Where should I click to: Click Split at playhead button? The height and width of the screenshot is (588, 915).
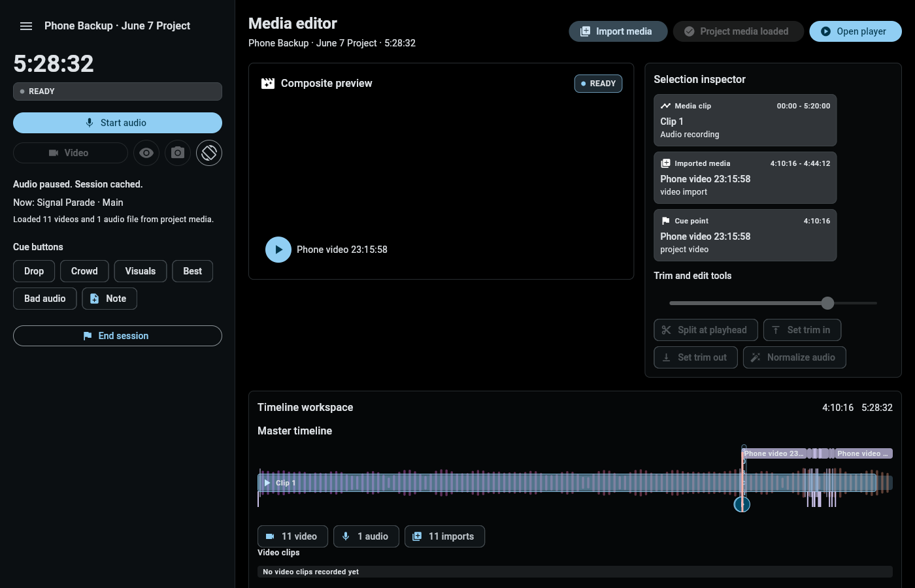pyautogui.click(x=706, y=330)
